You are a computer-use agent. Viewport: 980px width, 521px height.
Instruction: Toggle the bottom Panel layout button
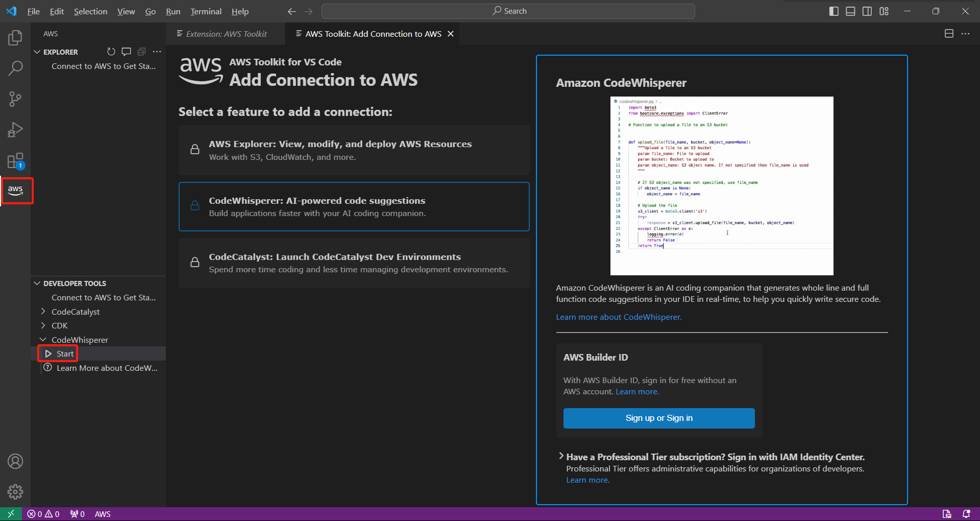[x=850, y=11]
